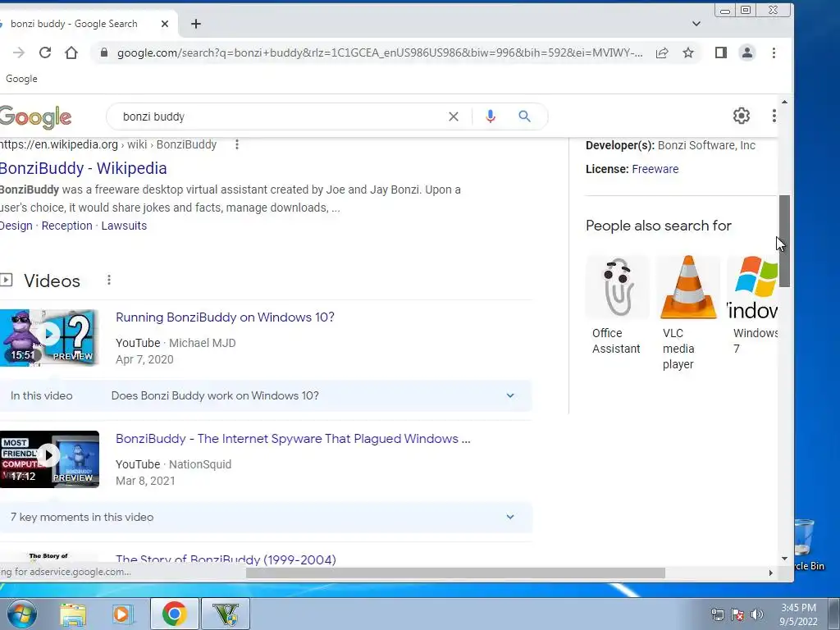Viewport: 840px width, 630px height.
Task: Select the VLC media player related search
Action: pyautogui.click(x=688, y=313)
